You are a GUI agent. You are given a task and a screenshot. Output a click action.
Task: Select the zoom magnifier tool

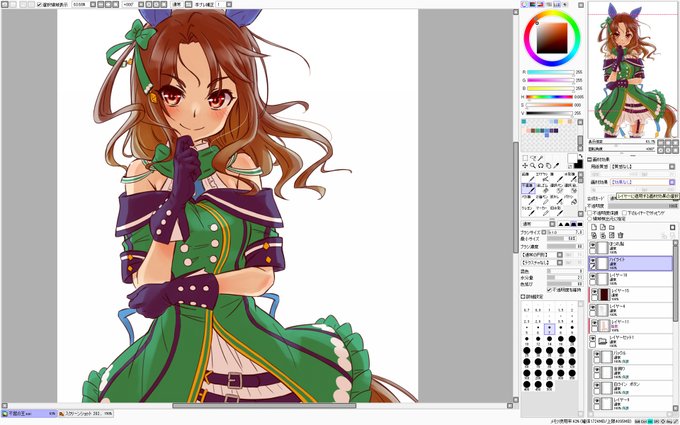pos(533,166)
